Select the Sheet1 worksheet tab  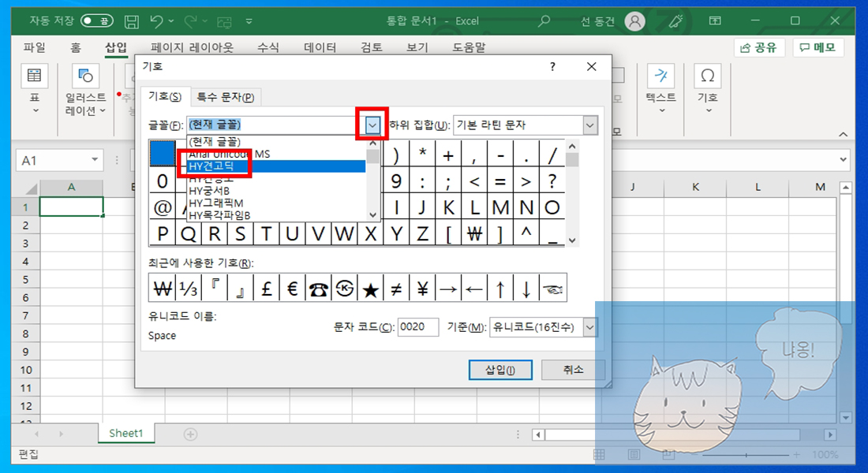coord(125,433)
